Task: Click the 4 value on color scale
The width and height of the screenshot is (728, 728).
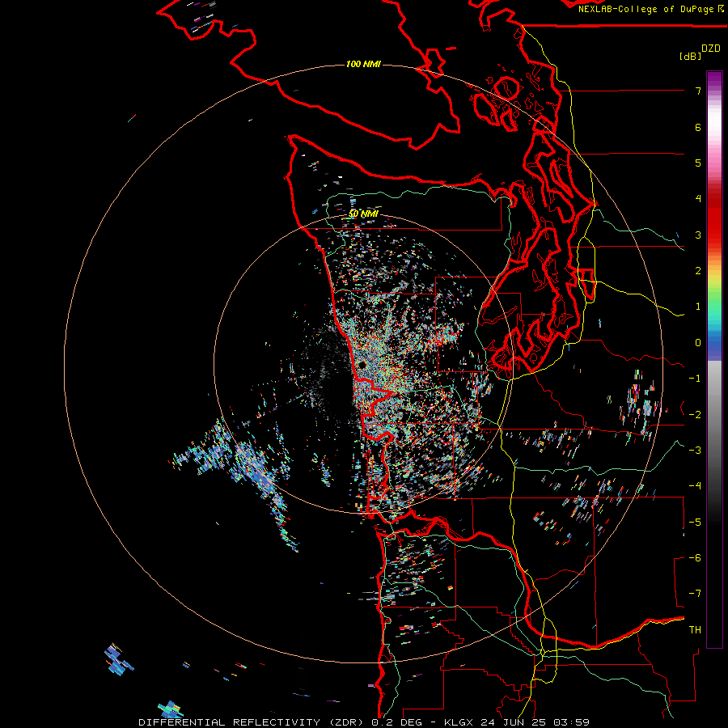Action: click(x=698, y=199)
